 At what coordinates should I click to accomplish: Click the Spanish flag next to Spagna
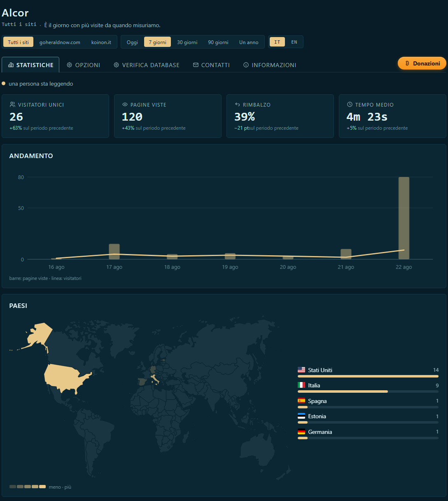(x=301, y=401)
